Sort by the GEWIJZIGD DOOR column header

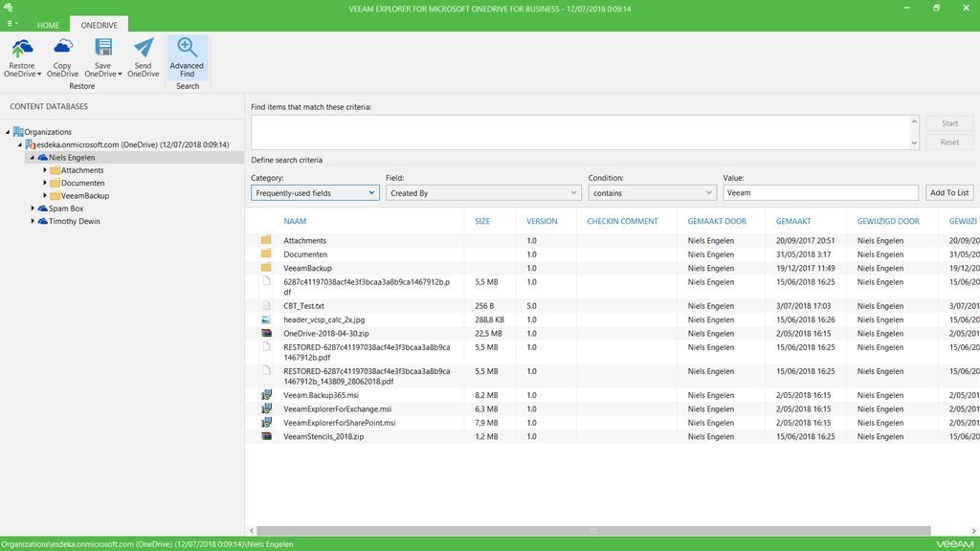pos(888,221)
